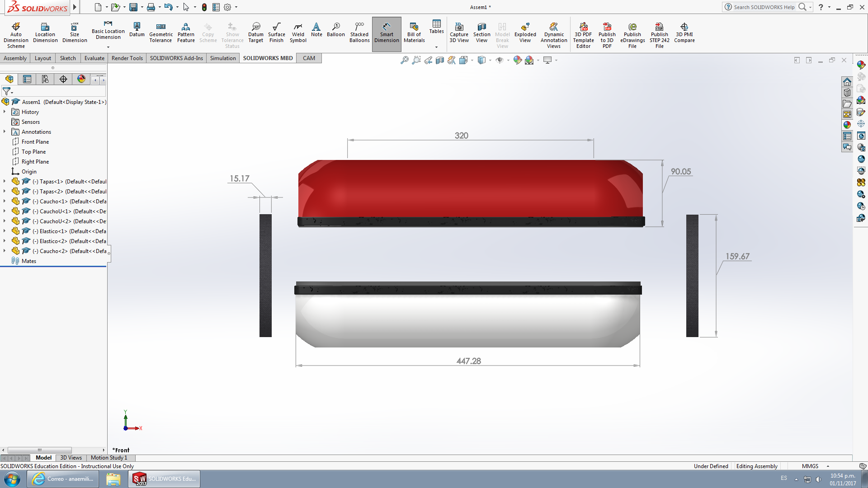Expand Basic Location Dimension dropdown

click(108, 47)
